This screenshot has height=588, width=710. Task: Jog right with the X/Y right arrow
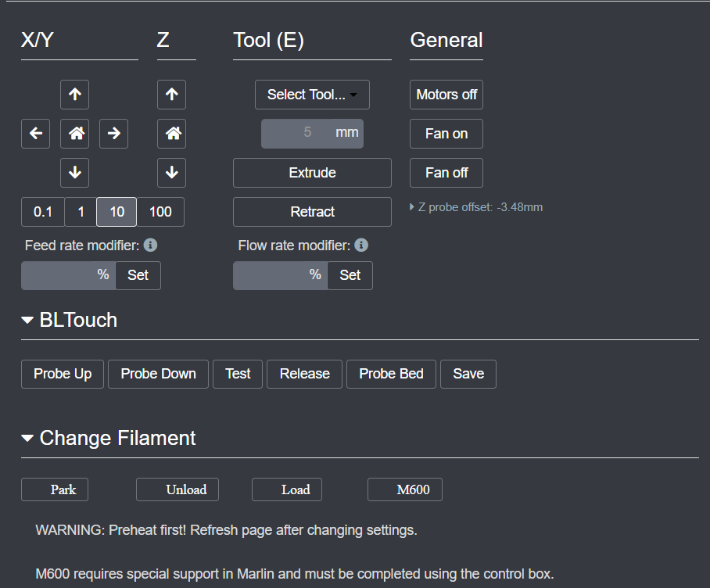tap(114, 134)
